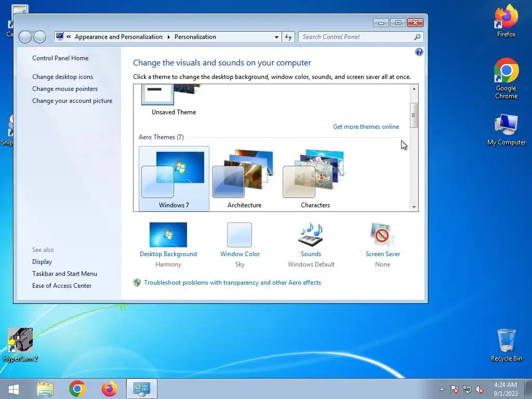Click the Show desktop button
This screenshot has width=532, height=399.
point(528,389)
